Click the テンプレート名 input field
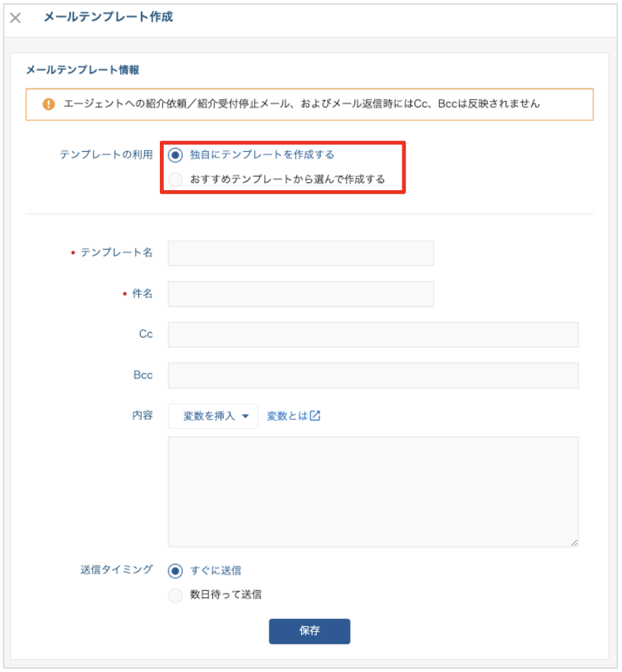The image size is (622, 672). (x=301, y=253)
